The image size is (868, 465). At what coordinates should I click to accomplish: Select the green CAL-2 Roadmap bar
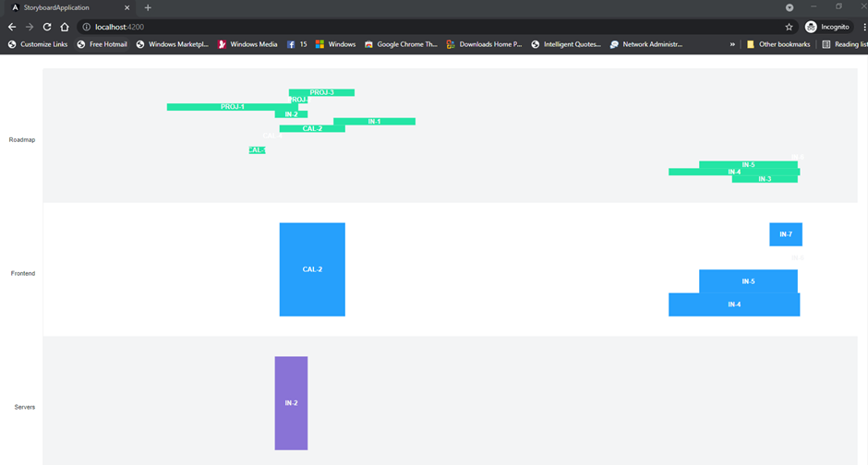(312, 128)
